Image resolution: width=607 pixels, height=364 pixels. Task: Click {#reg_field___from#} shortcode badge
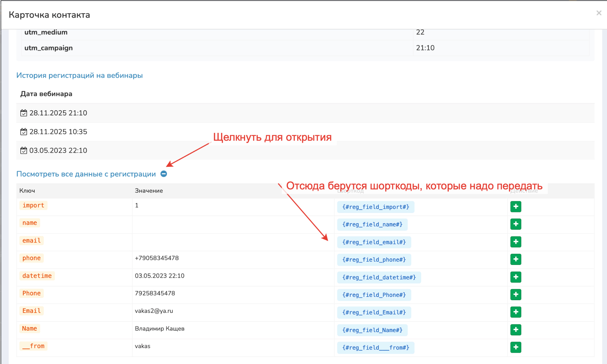(x=376, y=348)
